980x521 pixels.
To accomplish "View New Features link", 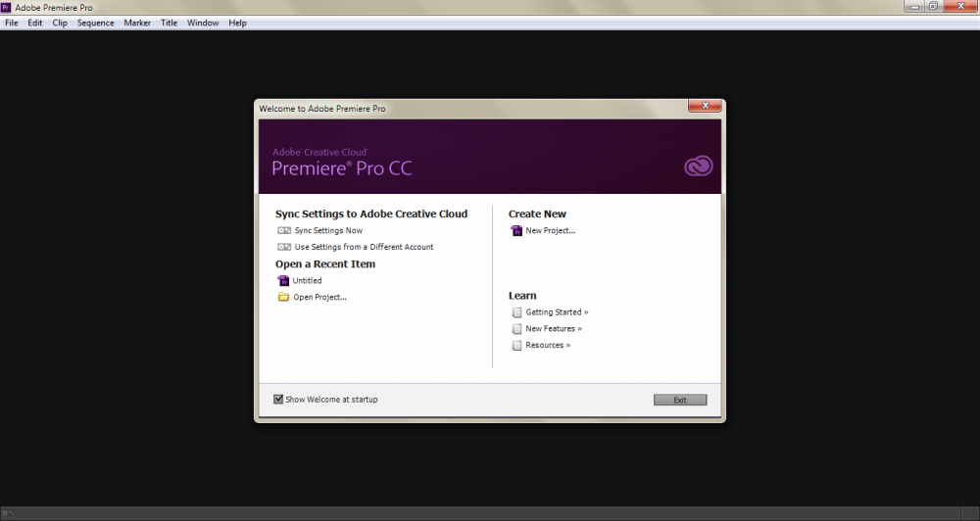I will click(554, 328).
